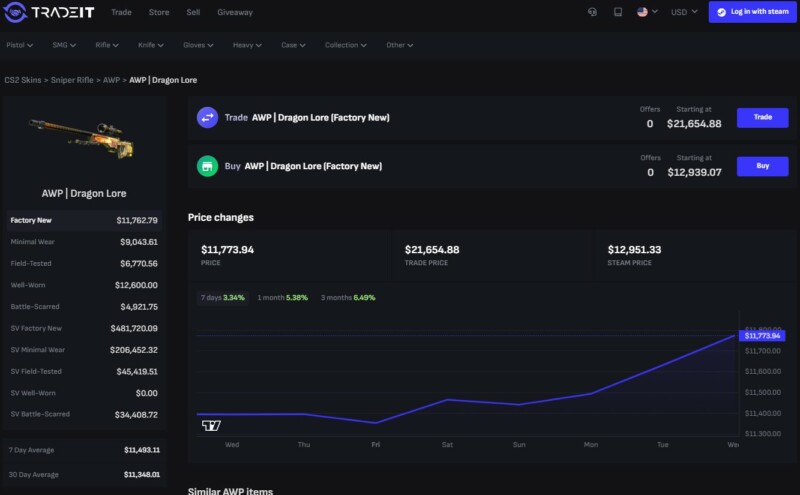Click the 7 Day Average value $11,493.11
Viewport: 800px width, 495px height.
(x=142, y=450)
